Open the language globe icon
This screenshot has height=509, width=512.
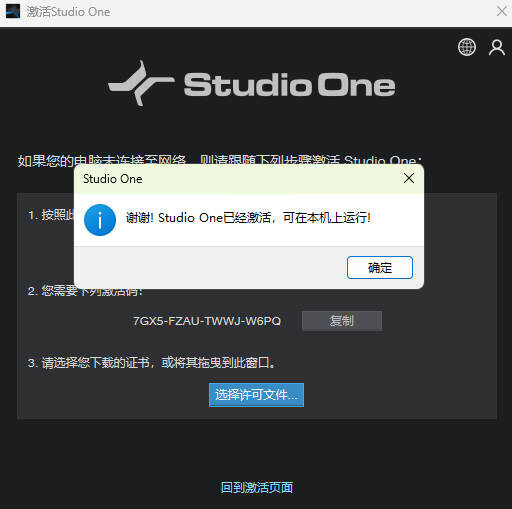tap(467, 47)
